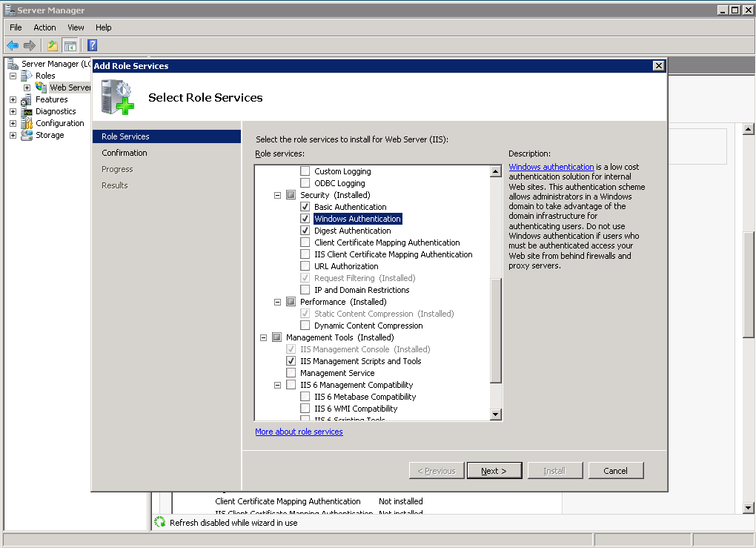Click the Up one level folder icon
The image size is (756, 548).
pos(53,46)
